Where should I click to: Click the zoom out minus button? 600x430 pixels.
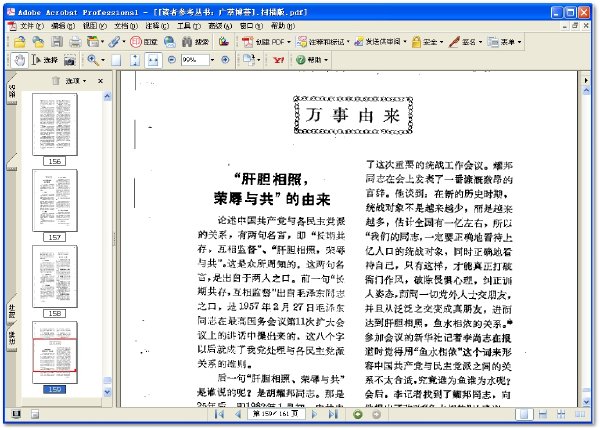pos(172,60)
